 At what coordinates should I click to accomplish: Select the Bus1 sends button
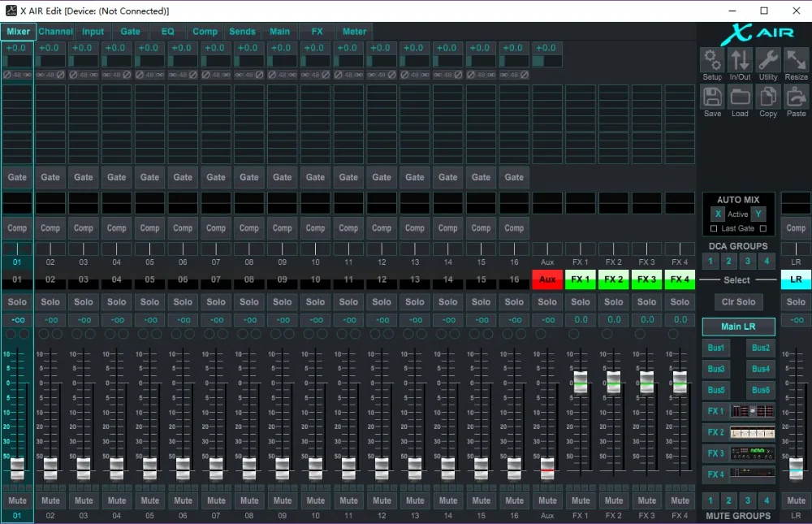tap(716, 348)
